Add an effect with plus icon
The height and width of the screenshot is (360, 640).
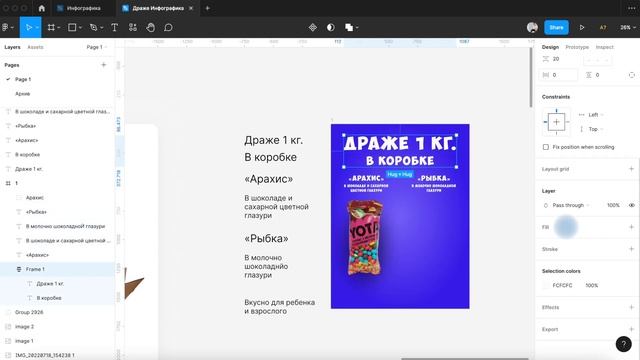[631, 307]
